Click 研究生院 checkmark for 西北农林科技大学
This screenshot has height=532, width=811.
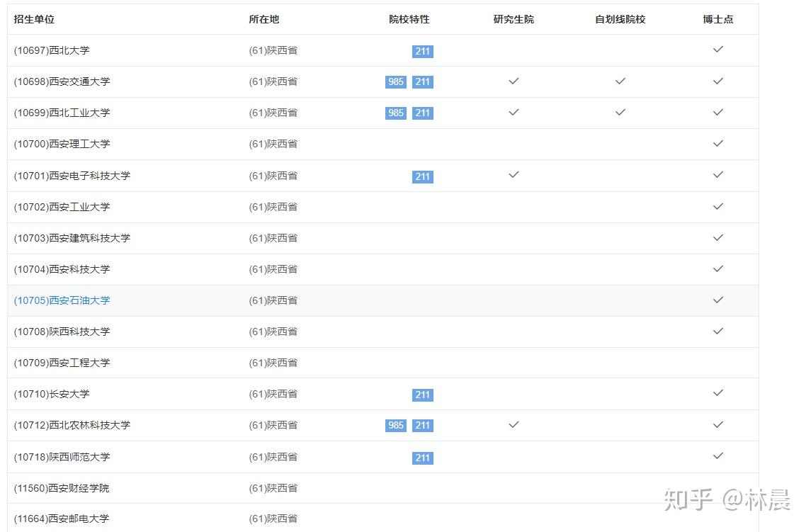pyautogui.click(x=514, y=425)
